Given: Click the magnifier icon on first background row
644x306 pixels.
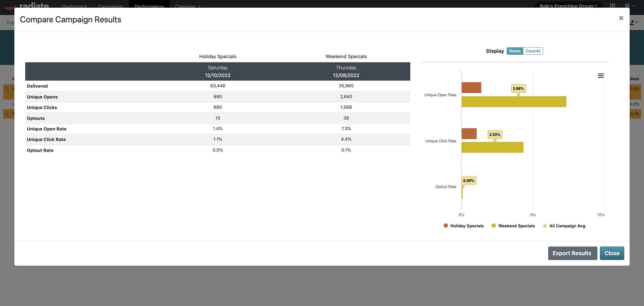Looking at the screenshot, I should pos(7,89).
